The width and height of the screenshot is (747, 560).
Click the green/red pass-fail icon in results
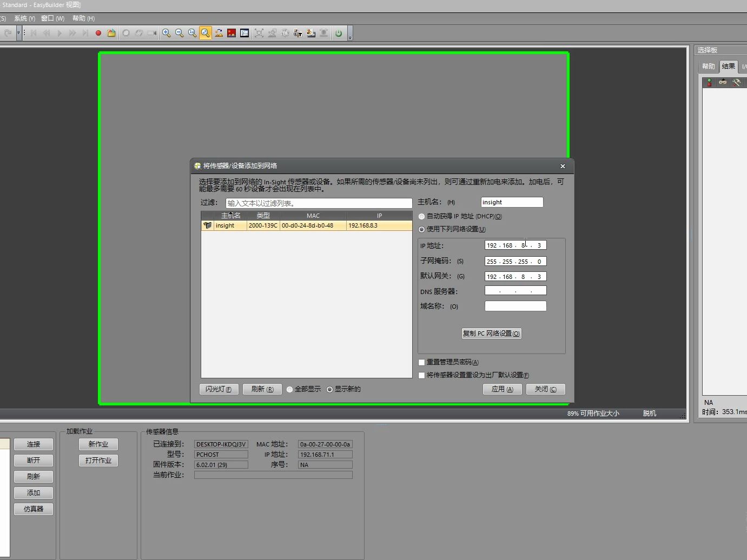(x=709, y=82)
